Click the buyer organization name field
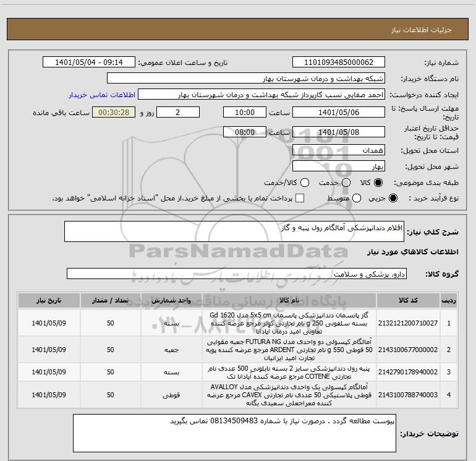The width and height of the screenshot is (476, 461). click(x=246, y=79)
